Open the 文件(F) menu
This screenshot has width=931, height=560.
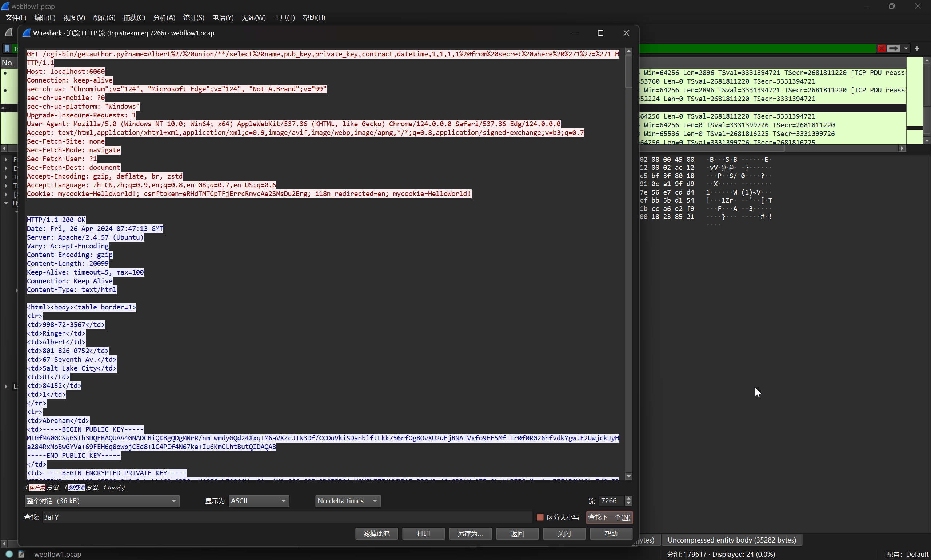pos(16,18)
